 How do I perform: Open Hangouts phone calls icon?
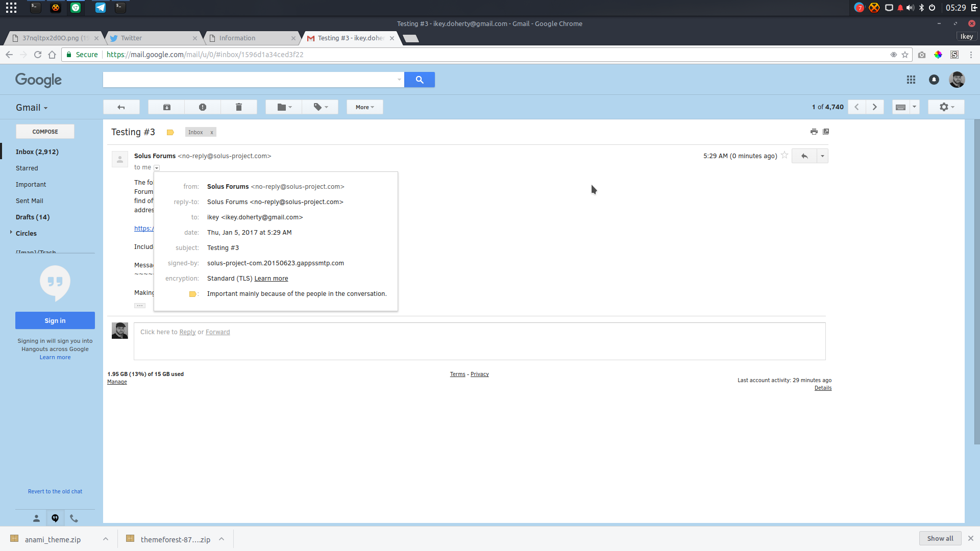74,518
